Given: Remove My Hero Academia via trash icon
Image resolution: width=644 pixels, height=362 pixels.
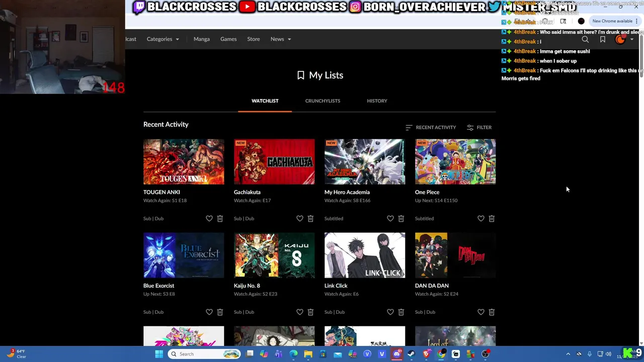Looking at the screenshot, I should point(401,219).
